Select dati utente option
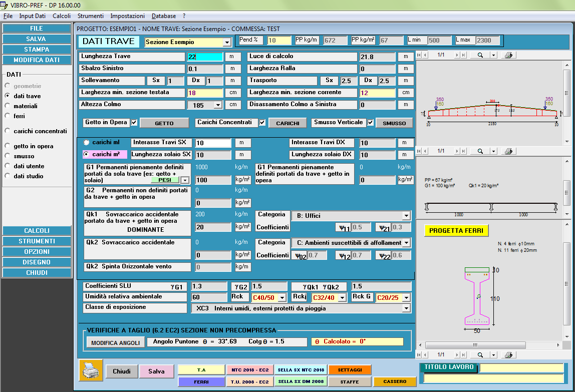 [x=8, y=166]
